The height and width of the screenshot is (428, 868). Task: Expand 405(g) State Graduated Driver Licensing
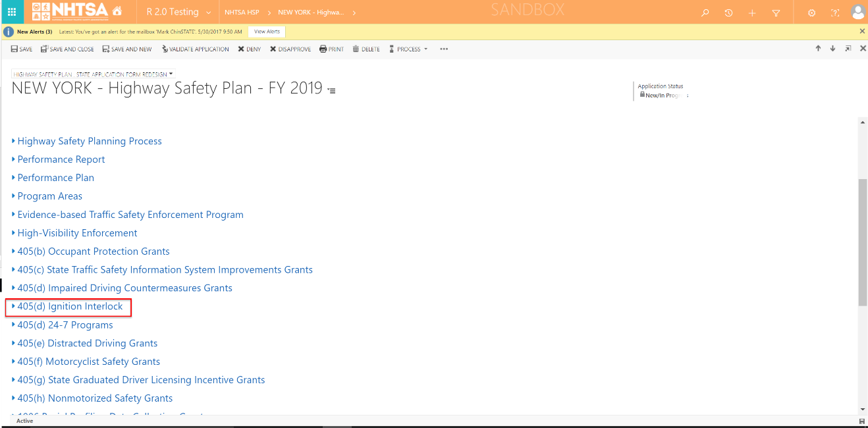tap(138, 381)
